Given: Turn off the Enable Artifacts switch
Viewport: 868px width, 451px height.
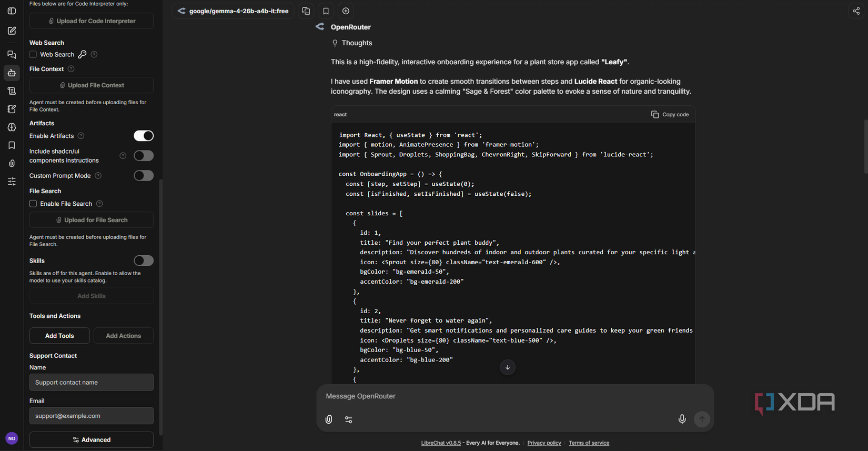Looking at the screenshot, I should (x=144, y=136).
